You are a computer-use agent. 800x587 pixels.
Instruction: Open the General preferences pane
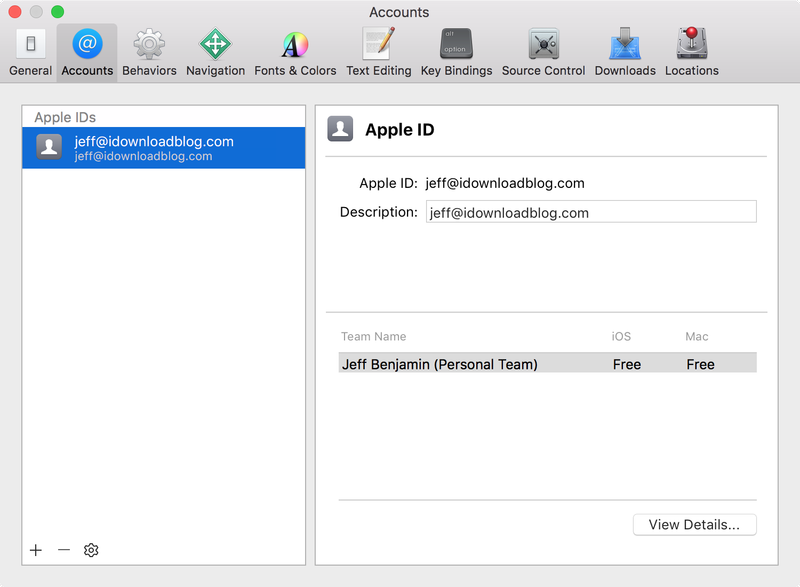point(31,53)
